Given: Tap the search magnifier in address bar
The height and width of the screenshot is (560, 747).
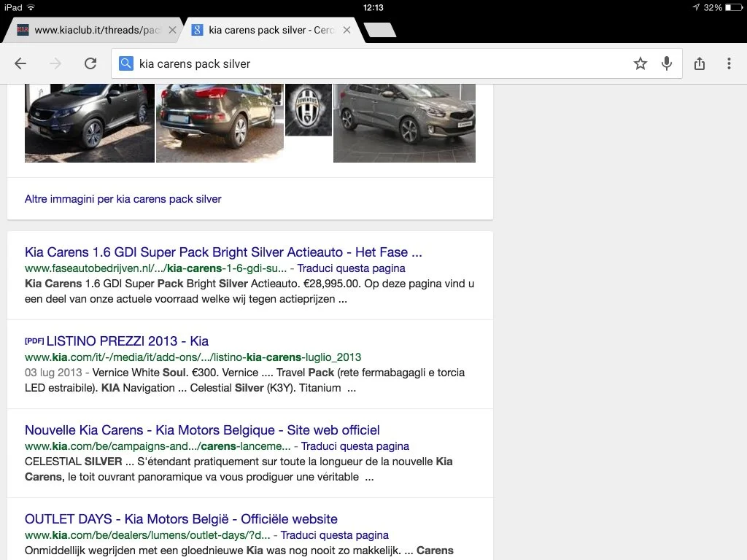Looking at the screenshot, I should (x=125, y=63).
